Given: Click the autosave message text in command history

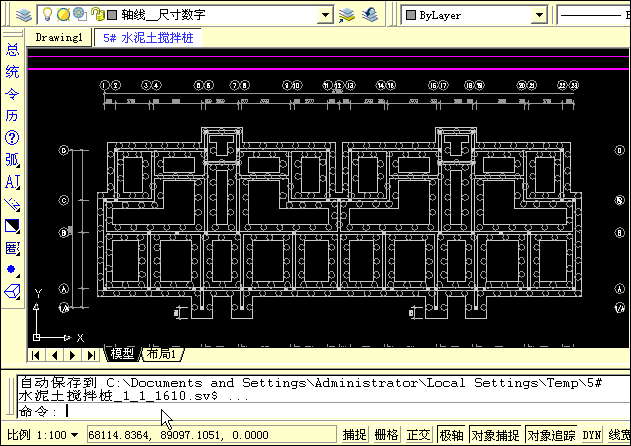Looking at the screenshot, I should [310, 389].
